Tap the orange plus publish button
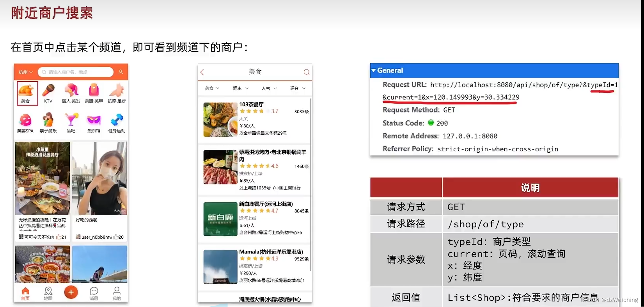 click(71, 292)
